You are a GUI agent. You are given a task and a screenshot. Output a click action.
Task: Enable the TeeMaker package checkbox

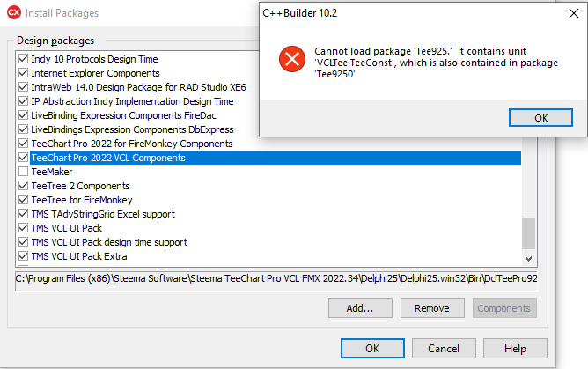coord(23,172)
